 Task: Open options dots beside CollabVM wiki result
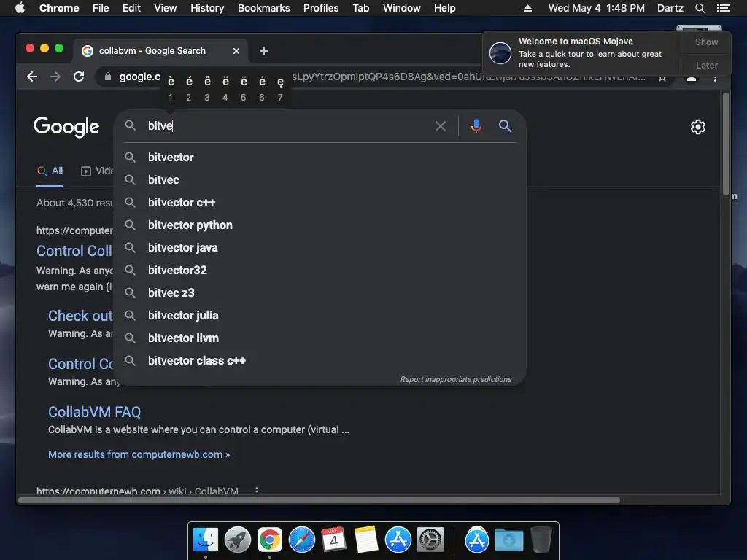[257, 491]
